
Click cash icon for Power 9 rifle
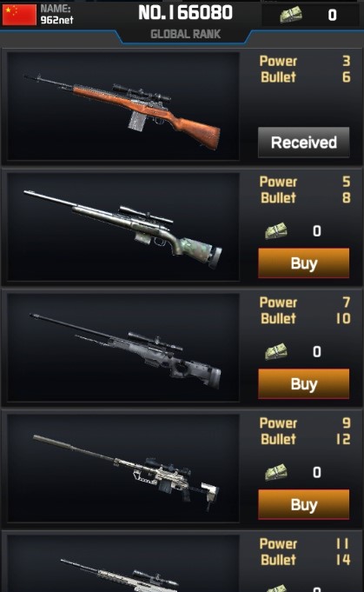pyautogui.click(x=275, y=472)
